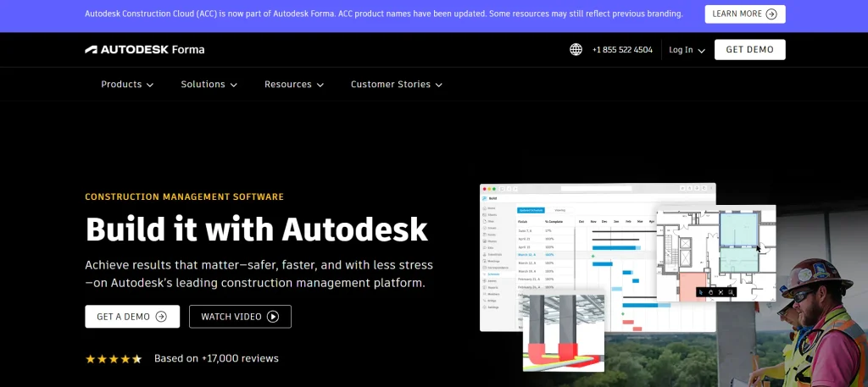Click the floor plan drawing image
The height and width of the screenshot is (387, 868).
click(x=716, y=253)
